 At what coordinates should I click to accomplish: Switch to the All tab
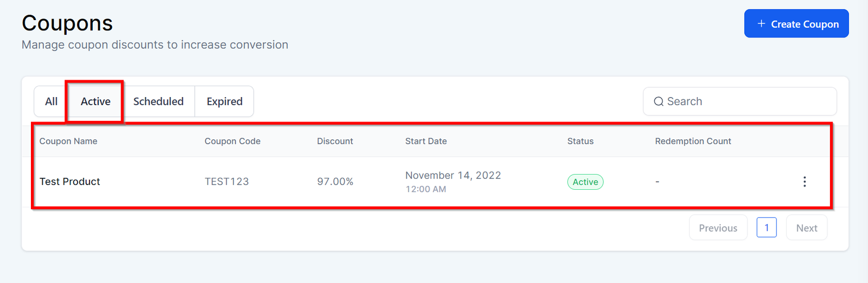tap(51, 101)
